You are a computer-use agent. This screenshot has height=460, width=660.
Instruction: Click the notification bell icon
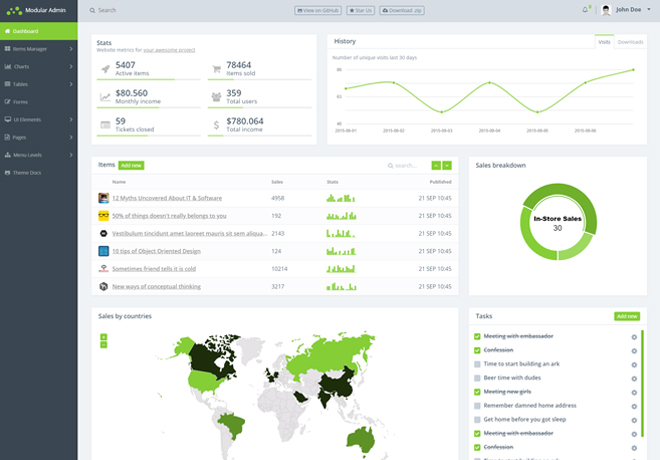pyautogui.click(x=585, y=10)
